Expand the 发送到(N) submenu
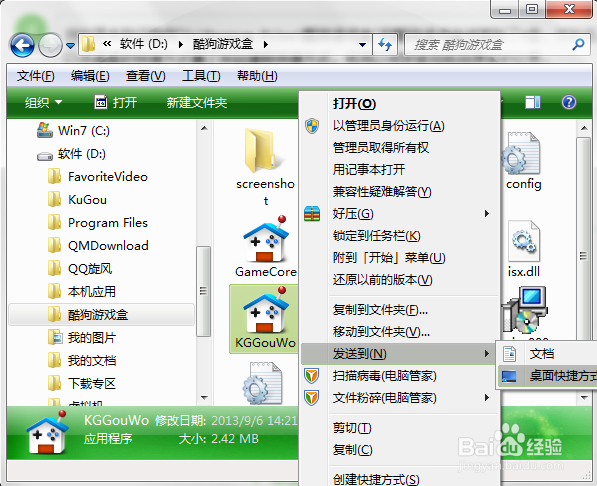The image size is (597, 486). click(399, 354)
